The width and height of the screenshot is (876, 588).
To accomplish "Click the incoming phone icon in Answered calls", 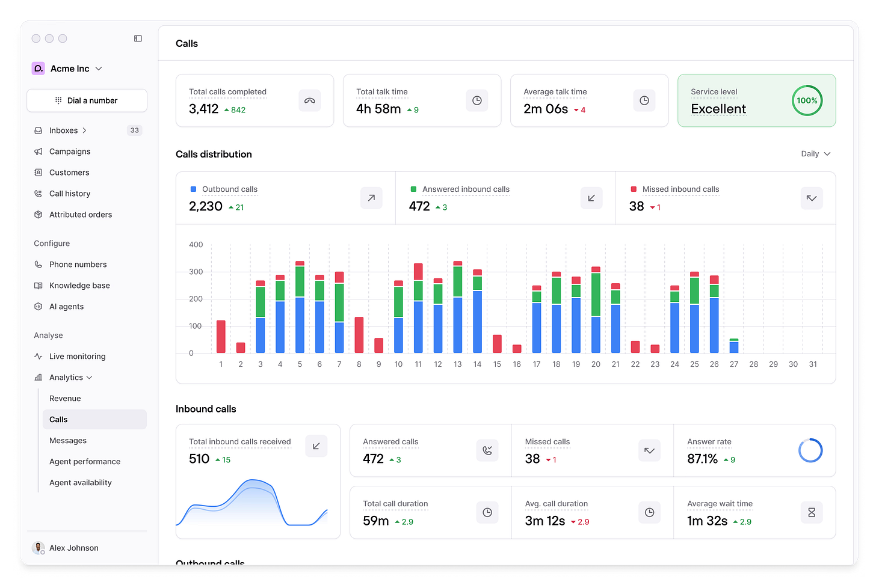I will pyautogui.click(x=487, y=450).
